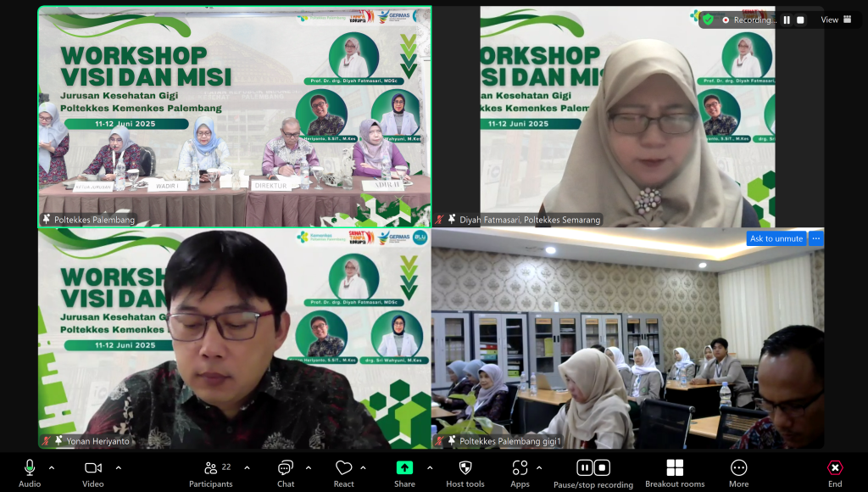The width and height of the screenshot is (868, 492).
Task: Expand video options arrow next to Video
Action: [x=118, y=467]
